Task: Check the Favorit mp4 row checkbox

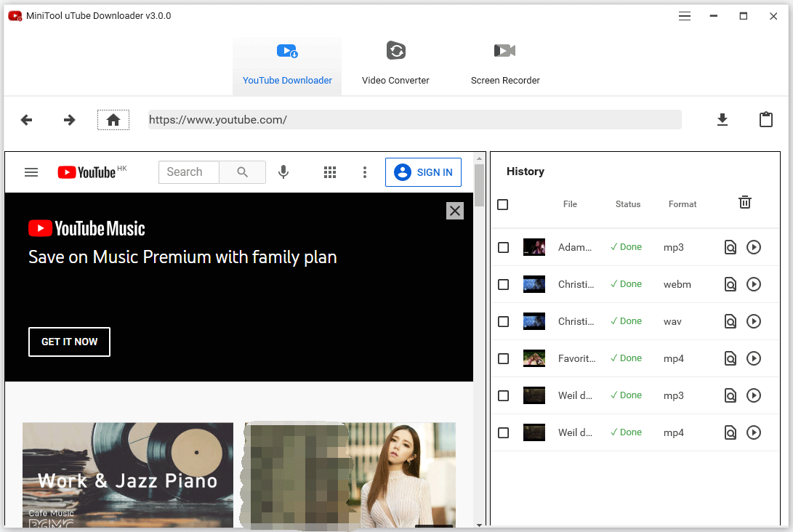Action: 503,358
